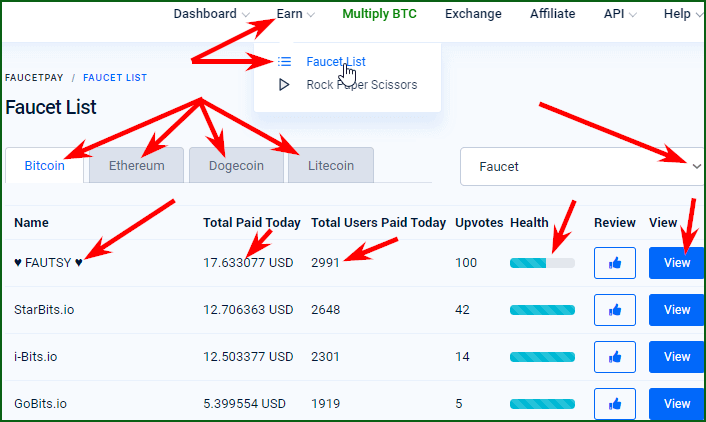This screenshot has height=422, width=706.
Task: Click the Upvotes column header
Action: coord(479,222)
